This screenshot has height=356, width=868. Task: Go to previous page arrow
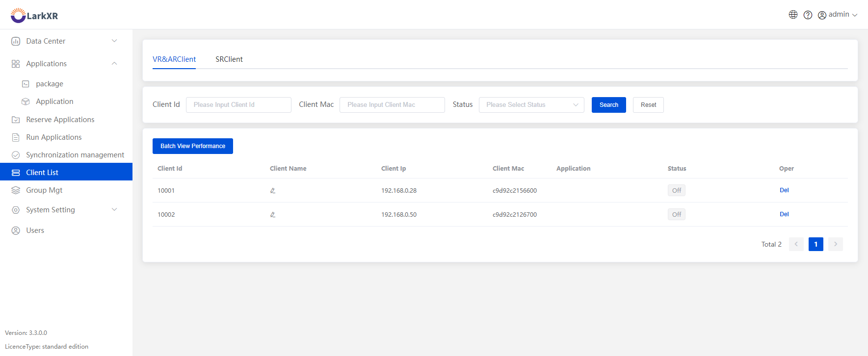796,244
